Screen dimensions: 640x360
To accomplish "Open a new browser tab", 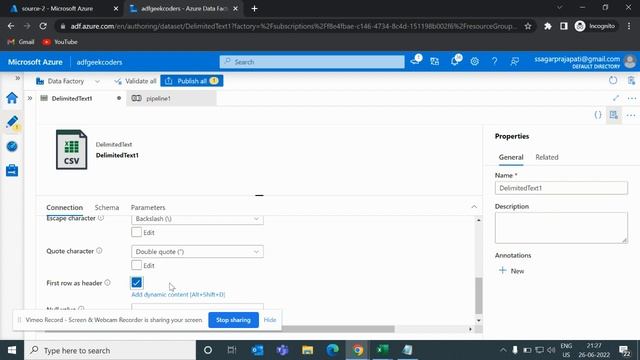I will [254, 9].
